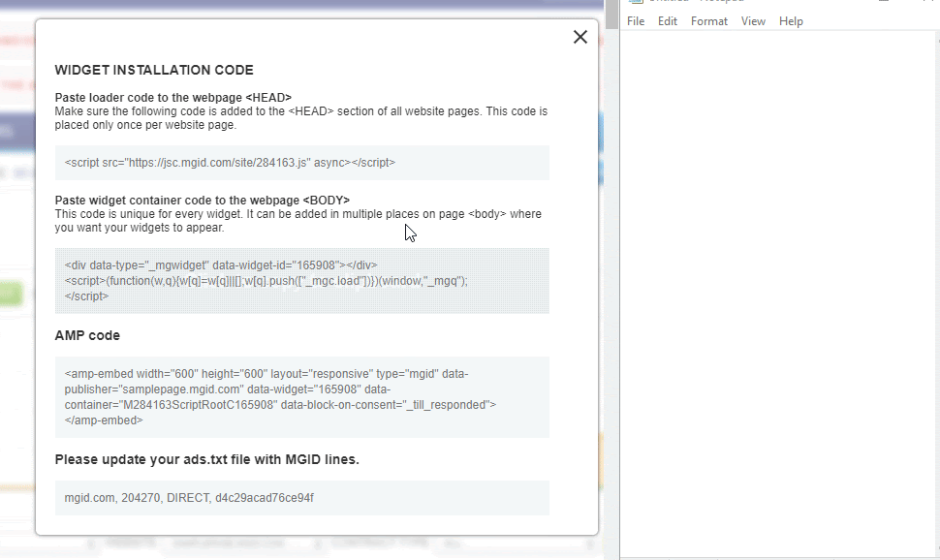Click the "Paste widget container code" BODY label

coord(202,200)
